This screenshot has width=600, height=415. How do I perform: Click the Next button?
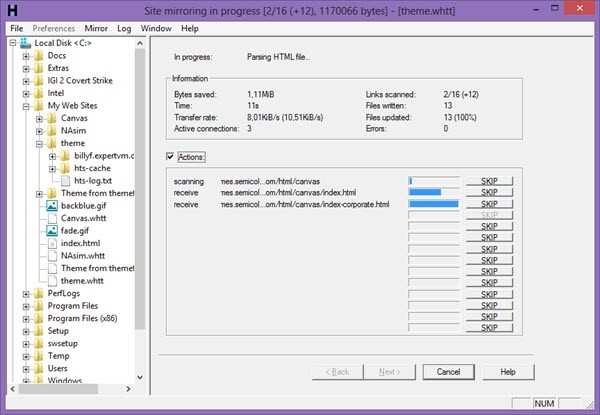tap(390, 371)
